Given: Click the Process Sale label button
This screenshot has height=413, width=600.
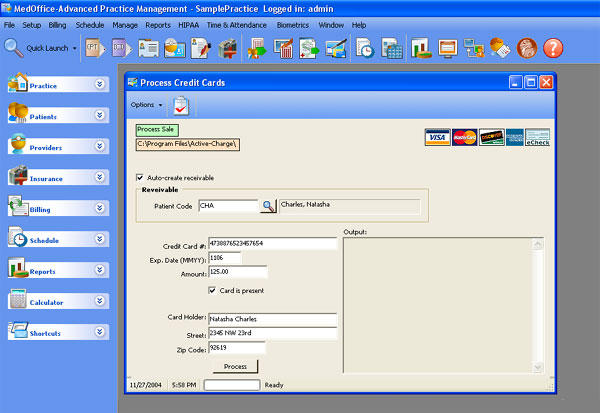Looking at the screenshot, I should click(x=155, y=129).
